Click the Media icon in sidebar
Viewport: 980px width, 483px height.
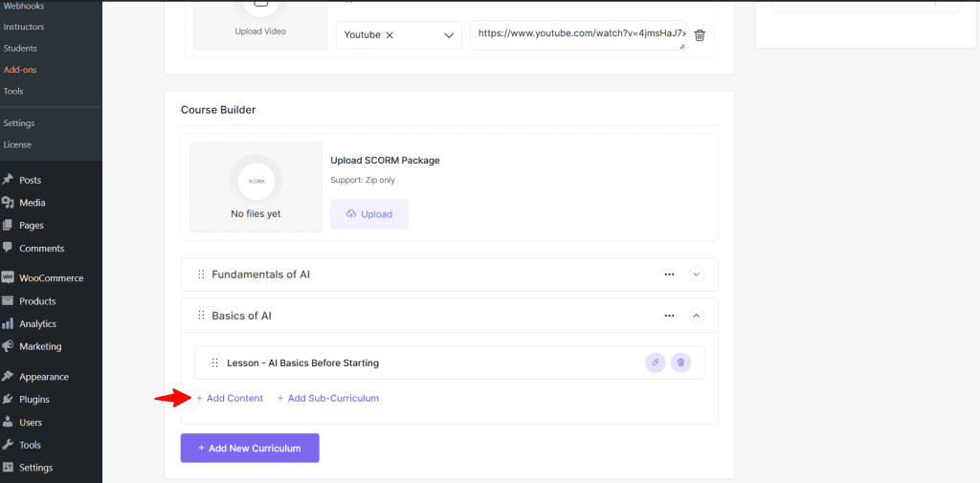coord(8,203)
